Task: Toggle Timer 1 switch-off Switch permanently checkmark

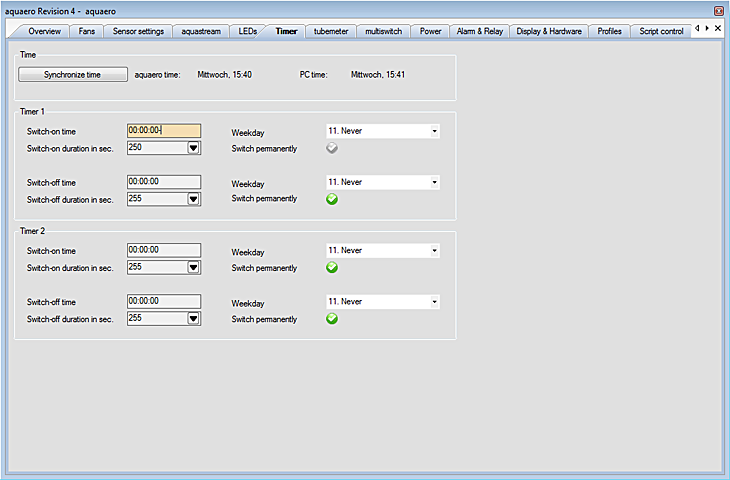Action: click(x=332, y=199)
